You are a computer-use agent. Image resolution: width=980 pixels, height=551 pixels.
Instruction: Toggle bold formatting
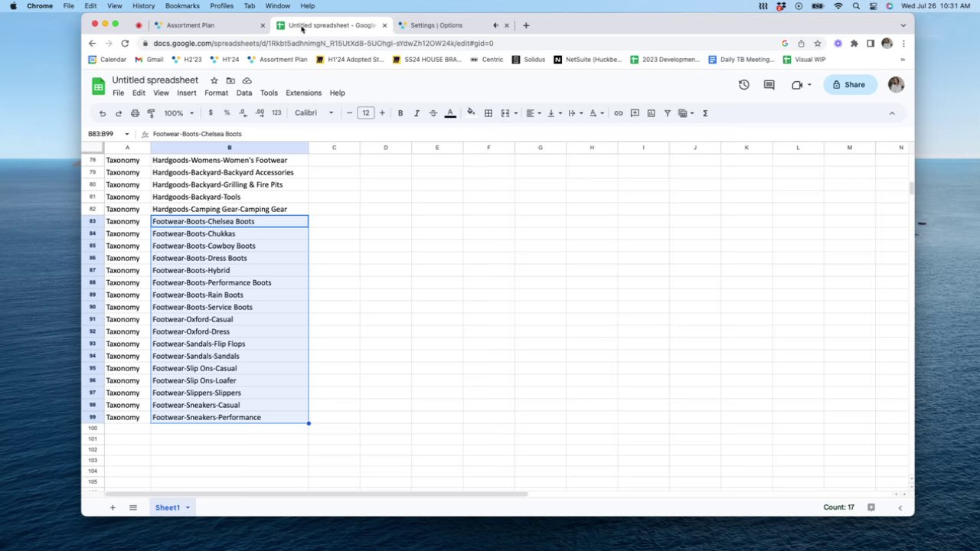(x=400, y=113)
